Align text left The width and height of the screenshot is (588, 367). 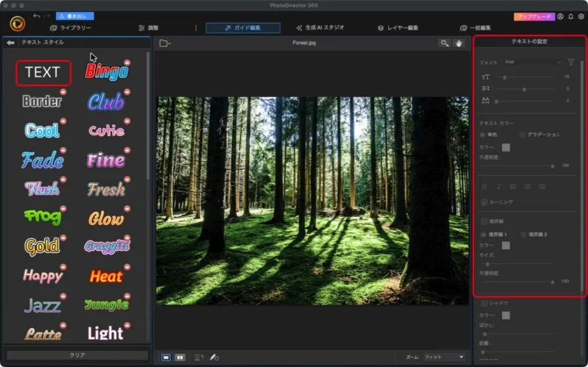pyautogui.click(x=513, y=187)
